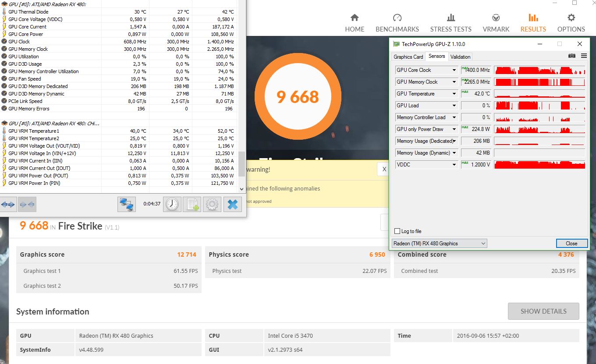The height and width of the screenshot is (364, 596).
Task: Click HWiNFO network monitors icon
Action: pos(127,204)
